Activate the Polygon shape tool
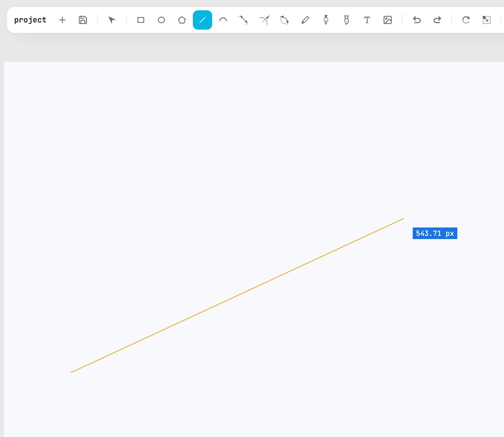 pyautogui.click(x=182, y=20)
